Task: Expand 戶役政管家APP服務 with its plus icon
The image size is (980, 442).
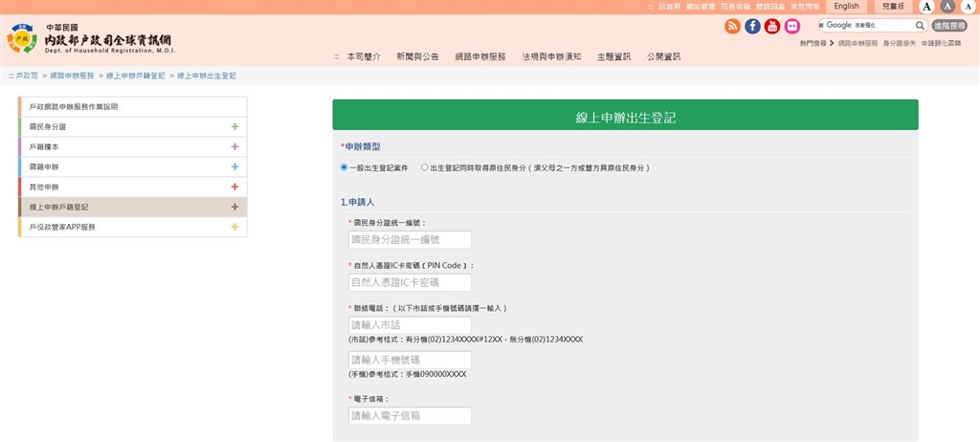Action: tap(234, 227)
